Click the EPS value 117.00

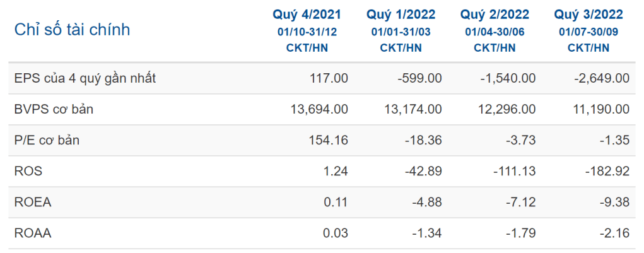click(x=328, y=78)
